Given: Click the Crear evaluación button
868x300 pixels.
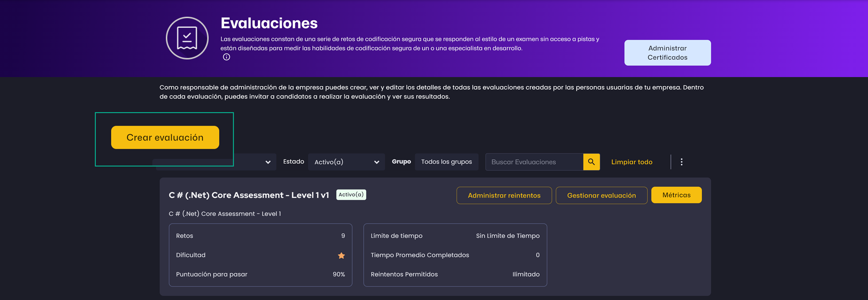Looking at the screenshot, I should click(165, 137).
